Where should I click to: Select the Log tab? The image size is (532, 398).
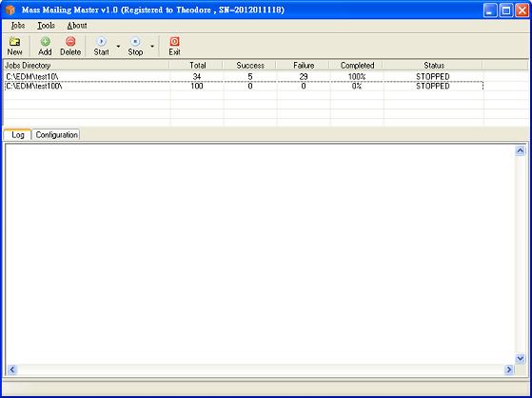[x=18, y=135]
